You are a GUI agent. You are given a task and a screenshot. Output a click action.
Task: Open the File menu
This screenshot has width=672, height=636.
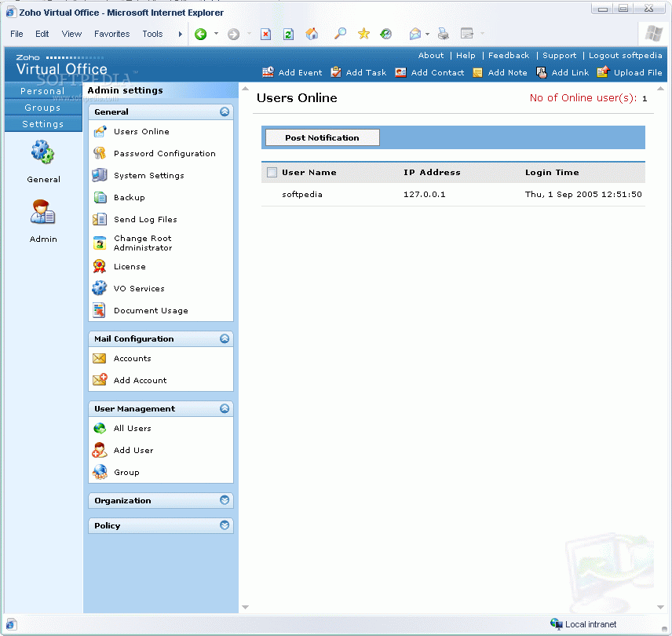click(16, 34)
